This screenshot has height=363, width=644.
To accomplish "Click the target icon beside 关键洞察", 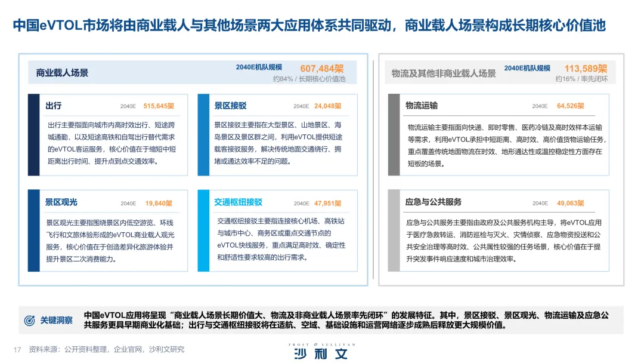I will (x=30, y=320).
